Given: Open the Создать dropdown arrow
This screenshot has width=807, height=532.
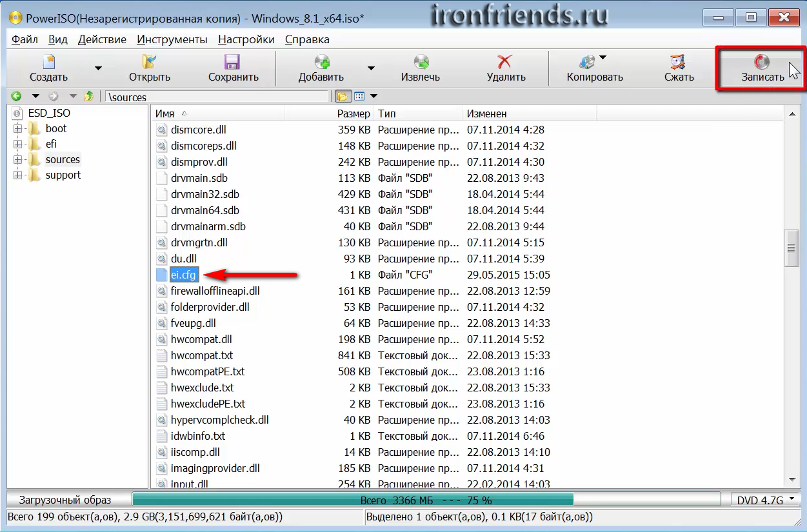Looking at the screenshot, I should pyautogui.click(x=98, y=68).
